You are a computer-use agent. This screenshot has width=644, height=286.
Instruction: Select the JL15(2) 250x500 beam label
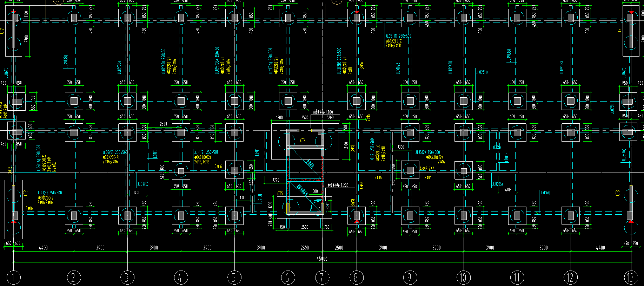(428, 152)
